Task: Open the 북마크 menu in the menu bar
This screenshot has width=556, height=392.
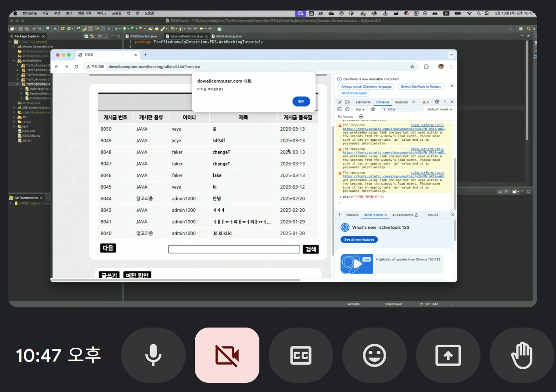Action: (x=101, y=14)
